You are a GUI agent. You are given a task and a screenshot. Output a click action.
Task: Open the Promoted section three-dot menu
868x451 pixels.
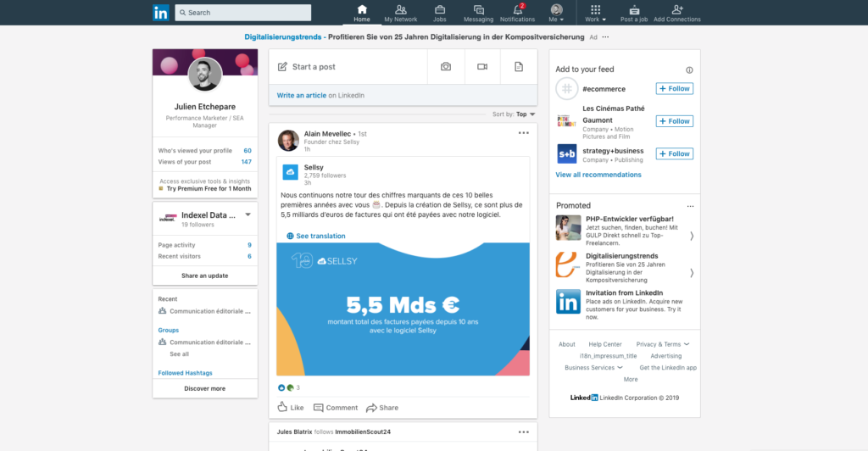tap(690, 206)
